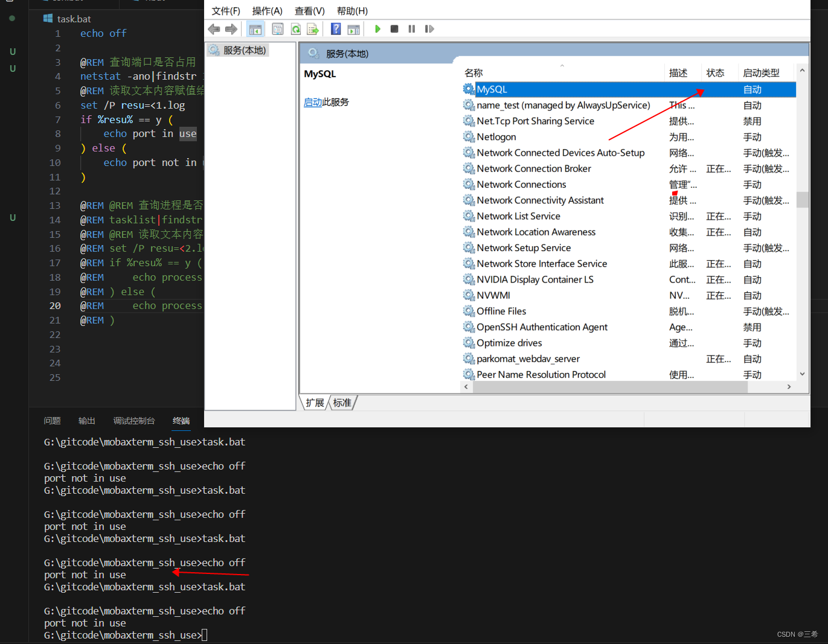The image size is (828, 644).
Task: Click the gear icon beside parkomat_webdav_server
Action: point(469,359)
